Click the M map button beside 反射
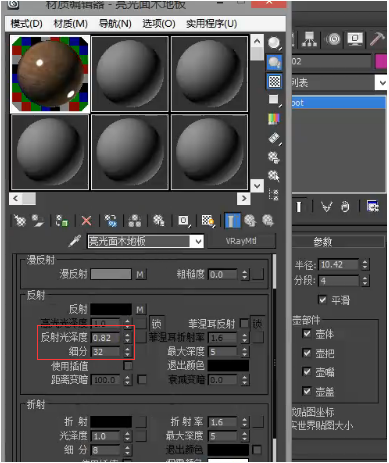Screen dimensions: 389x463 pos(140,310)
